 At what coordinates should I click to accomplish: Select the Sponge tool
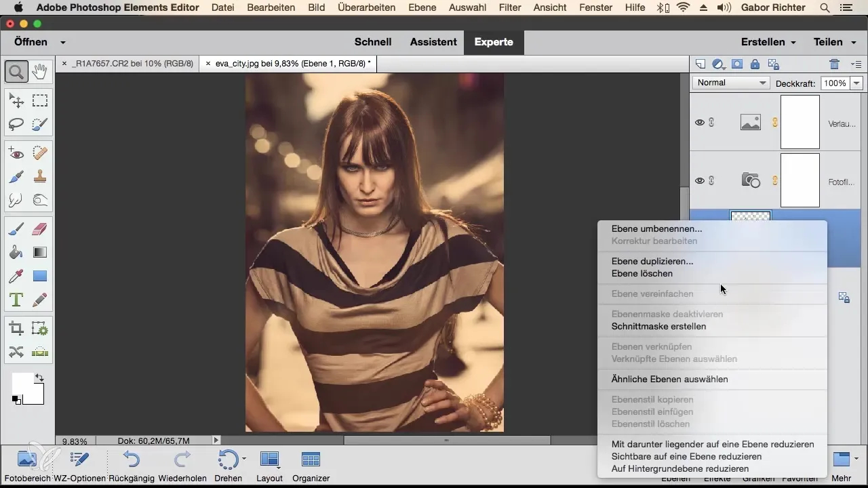pyautogui.click(x=40, y=200)
